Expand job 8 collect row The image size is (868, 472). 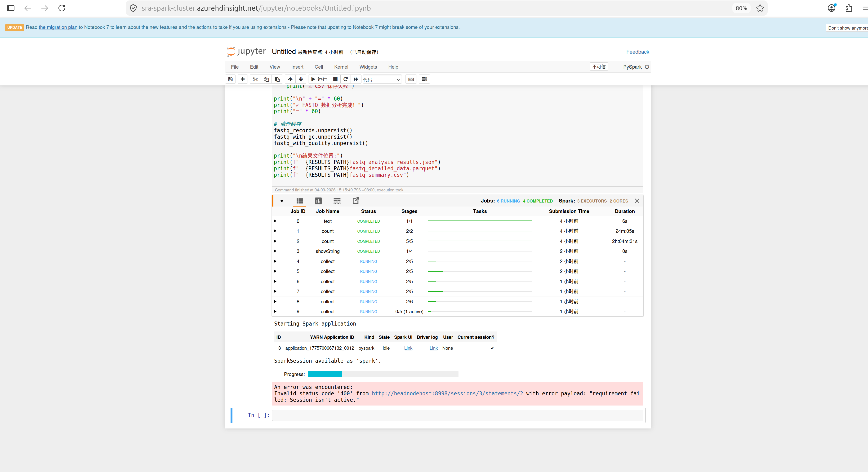275,301
